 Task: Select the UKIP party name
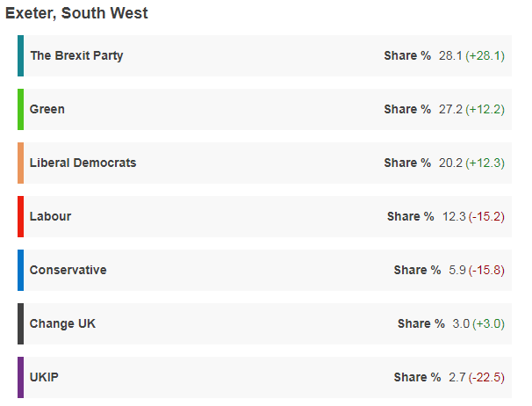tap(44, 377)
